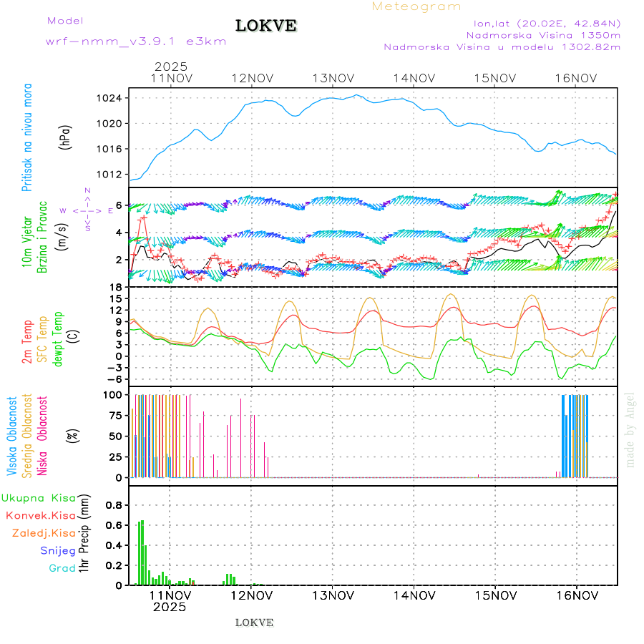The height and width of the screenshot is (644, 644).
Task: Click the Zaledj.Kisa legend entry
Action: pos(44,533)
